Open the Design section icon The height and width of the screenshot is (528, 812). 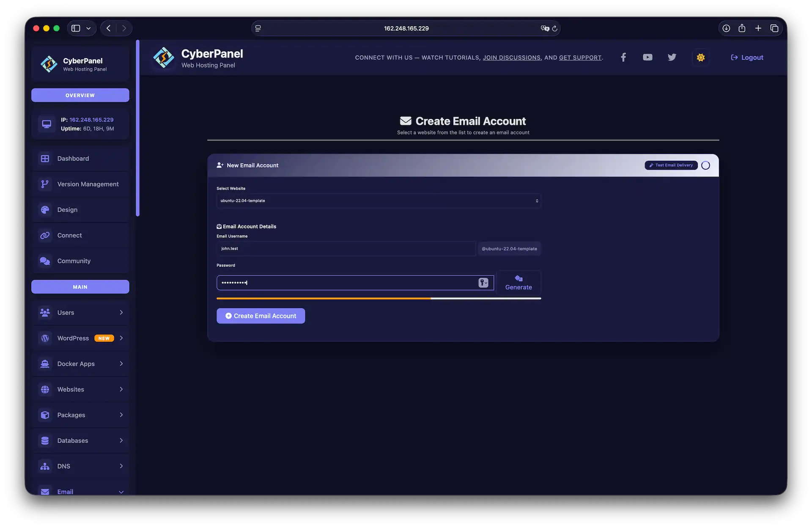[x=45, y=209]
